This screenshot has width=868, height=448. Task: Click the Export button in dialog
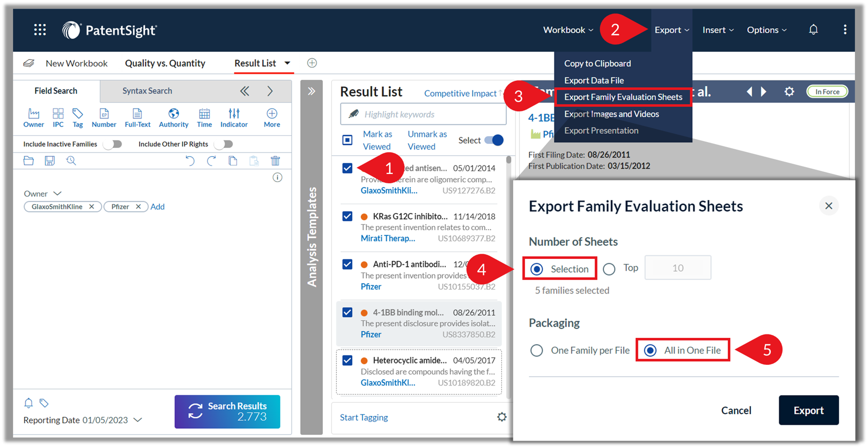pos(809,410)
